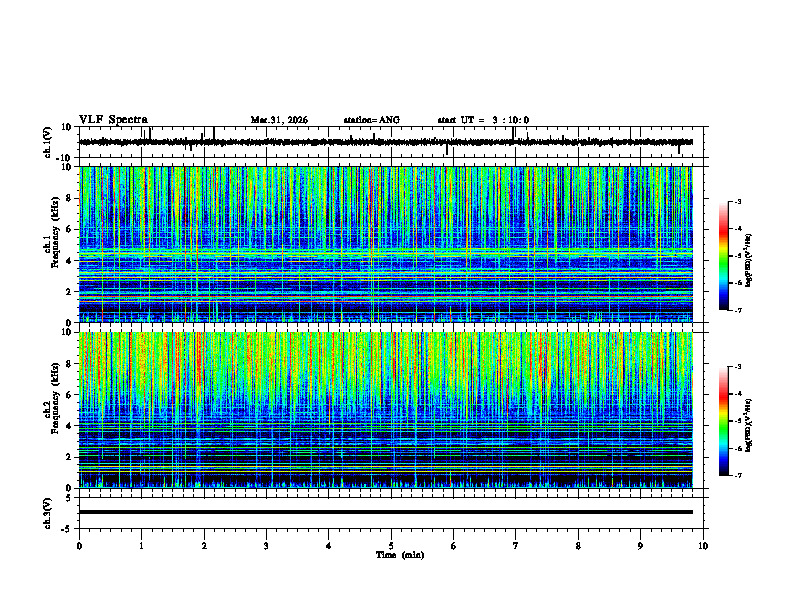792x612 pixels.
Task: Click the "4" kHz tick of ch.2 spectrogram
Action: tap(69, 426)
